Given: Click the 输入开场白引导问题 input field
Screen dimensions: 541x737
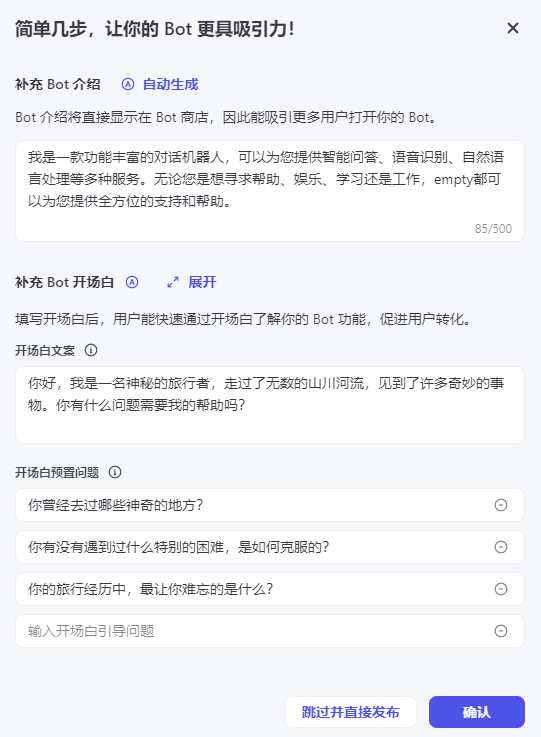Looking at the screenshot, I should tap(254, 631).
